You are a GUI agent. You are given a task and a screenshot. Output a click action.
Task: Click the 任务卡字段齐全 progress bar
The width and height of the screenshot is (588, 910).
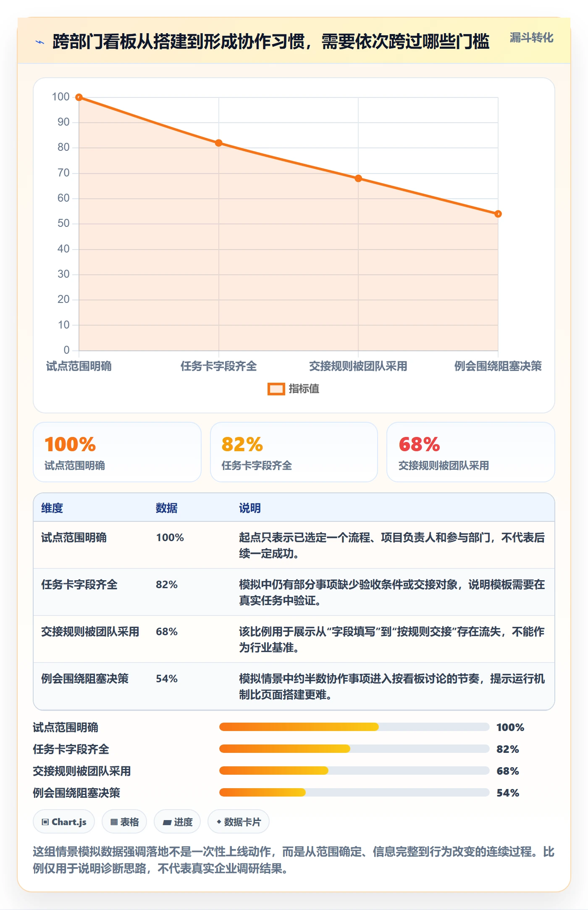click(x=354, y=749)
